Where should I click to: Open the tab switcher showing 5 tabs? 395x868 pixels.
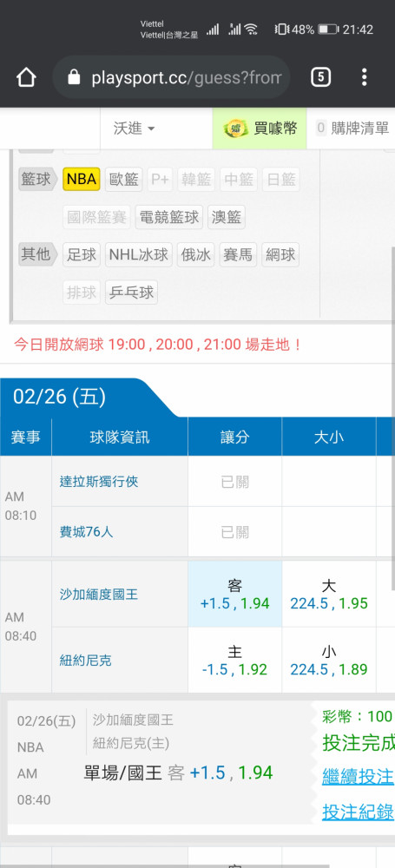click(320, 77)
